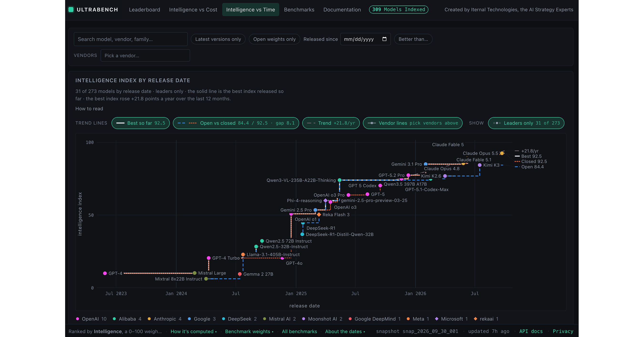Click the Gemma 2 27B data point
The image size is (644, 337).
[x=240, y=274]
